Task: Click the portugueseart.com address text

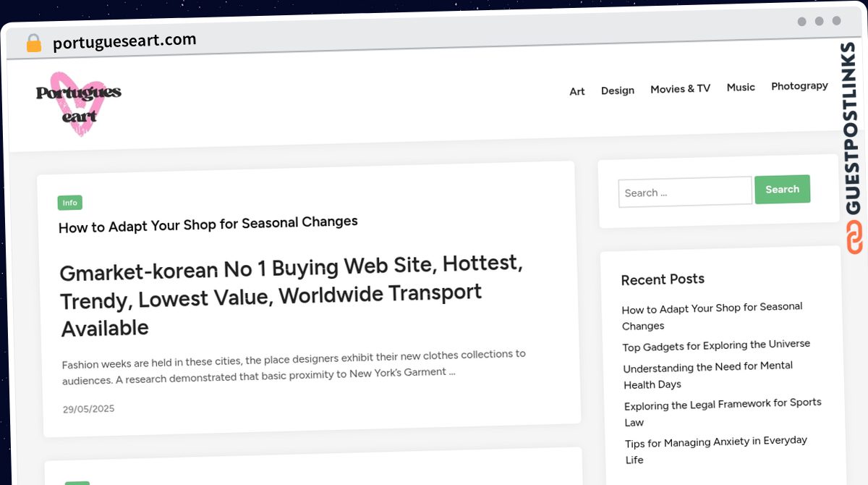Action: click(x=124, y=41)
